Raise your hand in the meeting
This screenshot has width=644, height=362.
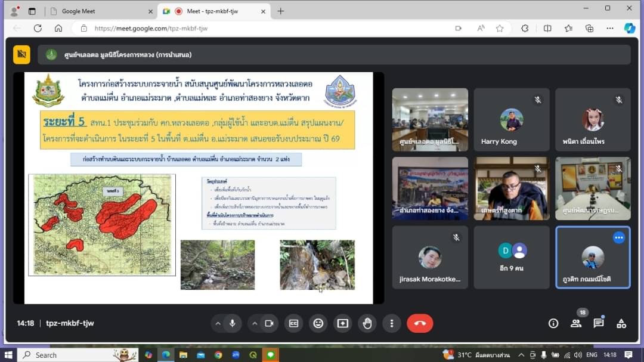point(367,323)
